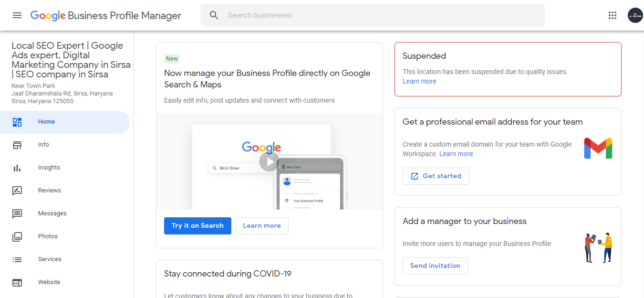Screen dimensions: 644x298
Task: Click the magnifier search icon
Action: pos(214,15)
